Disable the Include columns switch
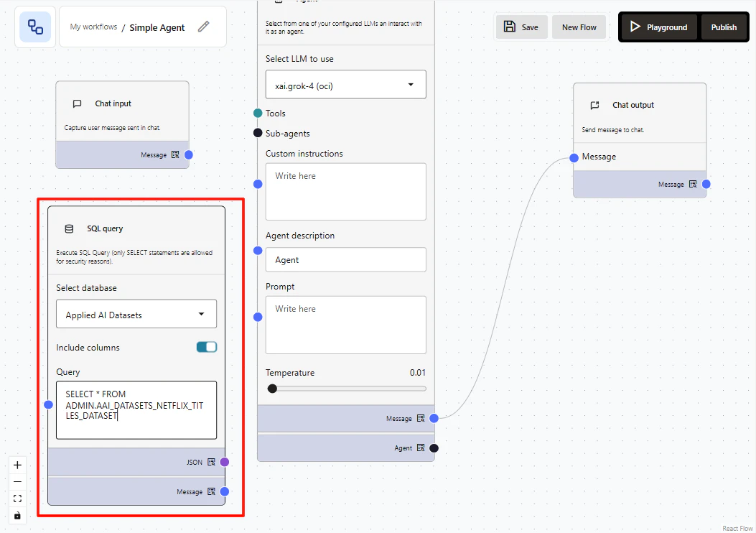This screenshot has width=756, height=533. [207, 347]
